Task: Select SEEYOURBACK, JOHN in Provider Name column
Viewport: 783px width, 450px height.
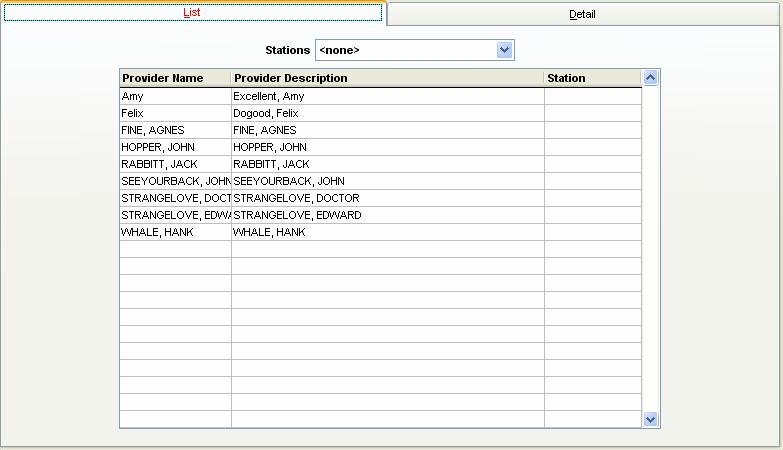Action: point(175,181)
